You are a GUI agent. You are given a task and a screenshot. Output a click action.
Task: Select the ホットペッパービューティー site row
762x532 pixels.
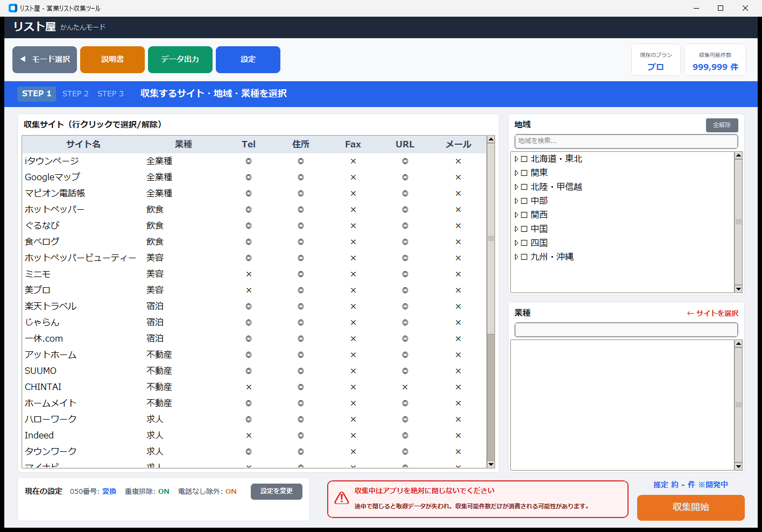[x=254, y=258]
